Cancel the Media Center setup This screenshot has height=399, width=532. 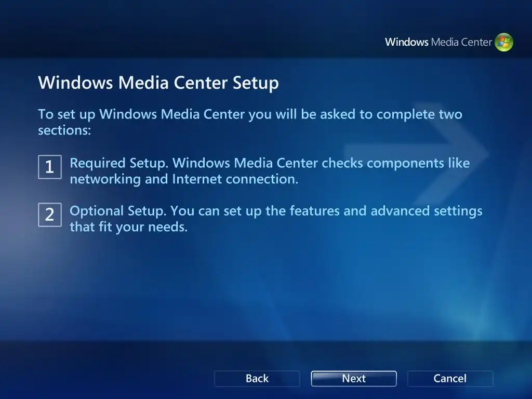(x=450, y=378)
